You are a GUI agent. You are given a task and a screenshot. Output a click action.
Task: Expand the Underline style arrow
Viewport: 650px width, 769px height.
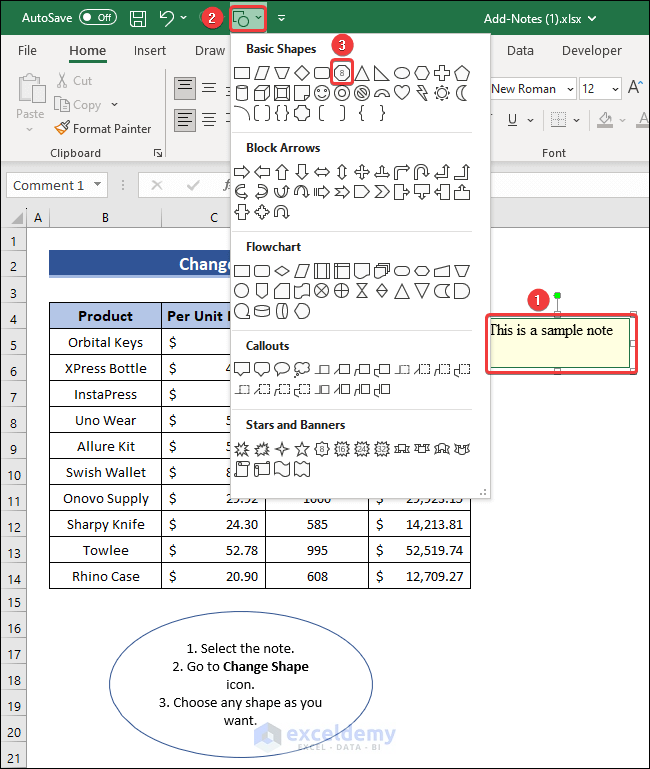pos(530,120)
